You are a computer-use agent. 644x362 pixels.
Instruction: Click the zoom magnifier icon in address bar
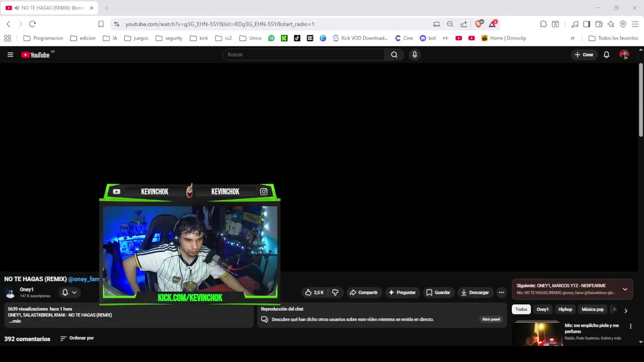click(450, 24)
